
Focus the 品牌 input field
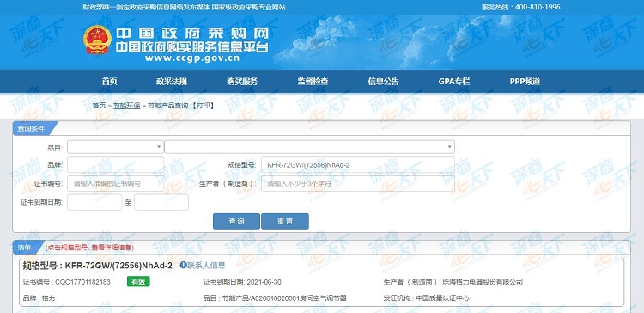(x=115, y=165)
